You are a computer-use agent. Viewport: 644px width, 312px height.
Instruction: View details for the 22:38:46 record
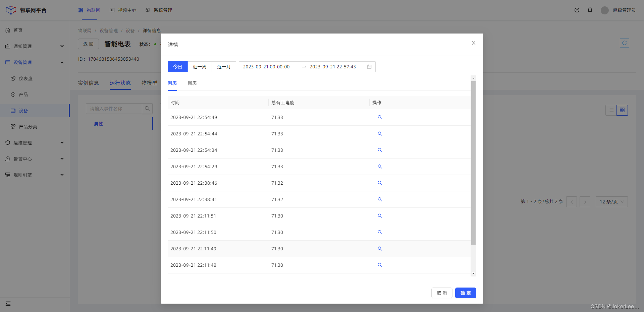click(x=380, y=183)
